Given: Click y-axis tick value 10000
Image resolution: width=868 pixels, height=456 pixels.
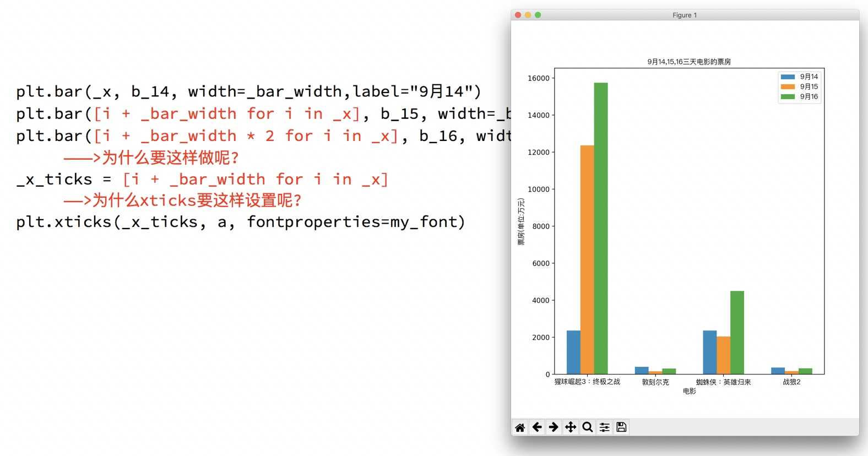Looking at the screenshot, I should click(x=539, y=189).
